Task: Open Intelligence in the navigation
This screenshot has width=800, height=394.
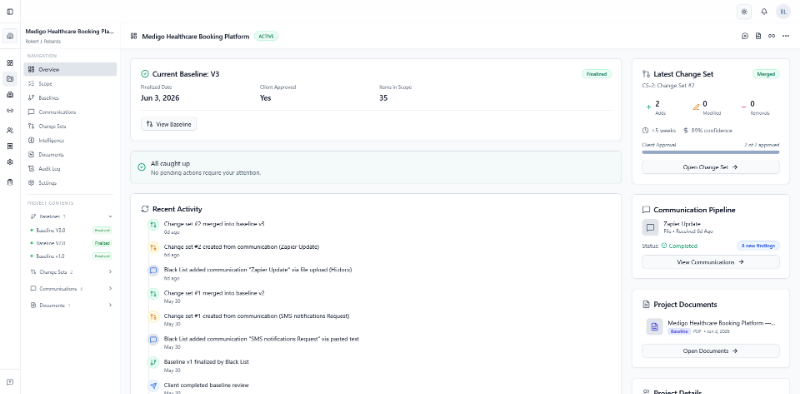Action: pos(70,140)
